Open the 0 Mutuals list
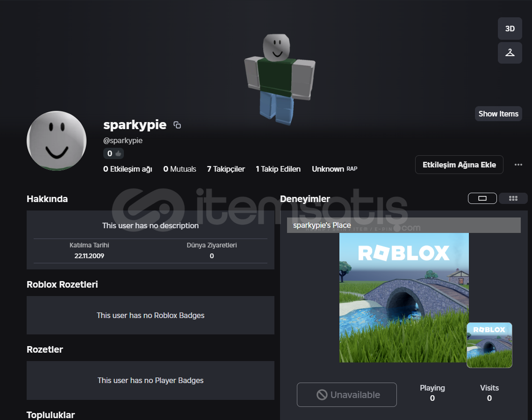 click(x=180, y=169)
